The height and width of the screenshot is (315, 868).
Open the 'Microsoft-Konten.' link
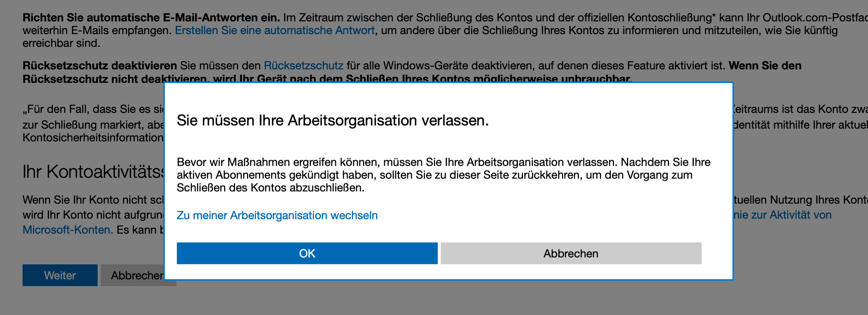tap(68, 229)
